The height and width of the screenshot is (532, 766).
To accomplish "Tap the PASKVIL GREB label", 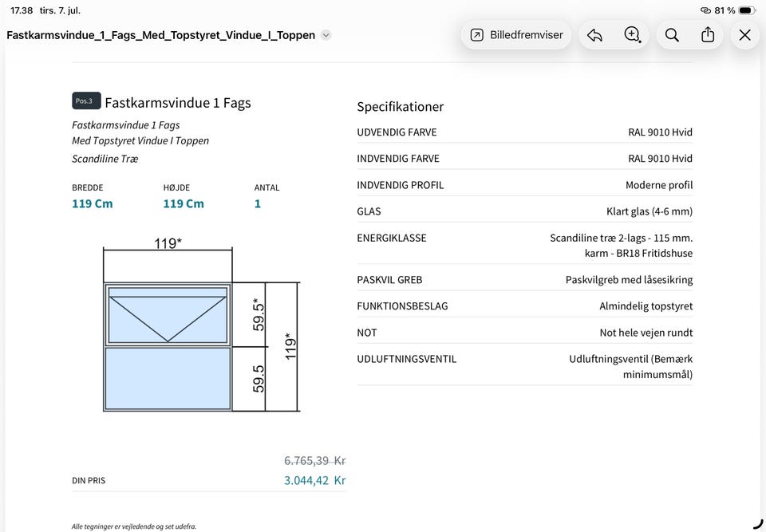I will pyautogui.click(x=389, y=280).
